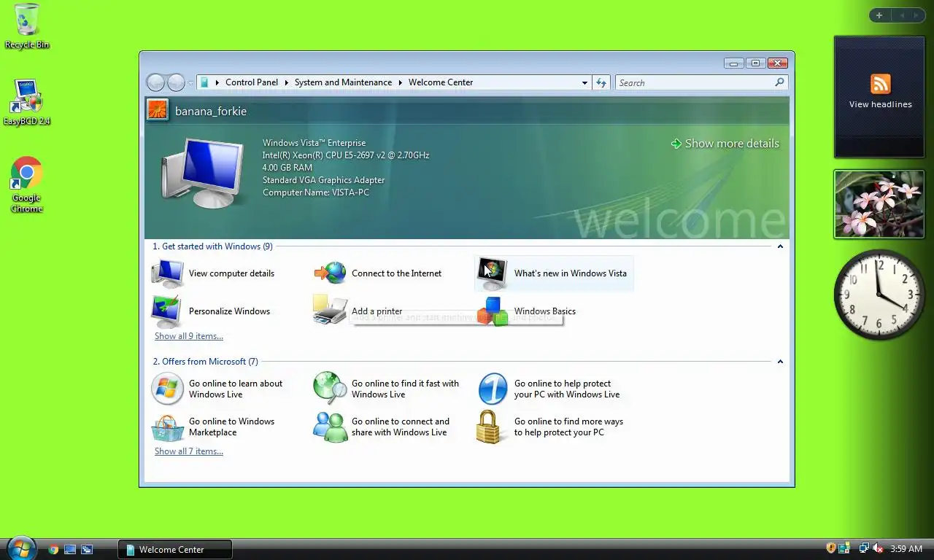Open the Windows Marketplace basket icon
The image size is (934, 560).
(x=168, y=427)
